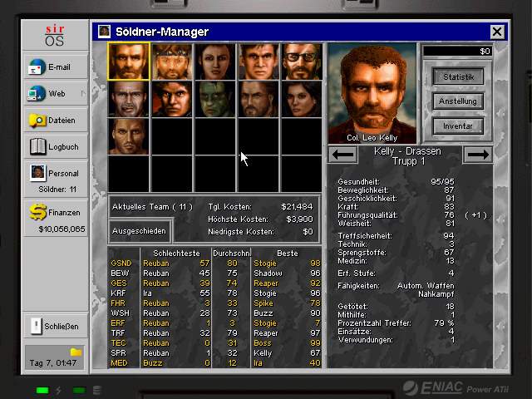The image size is (532, 399).
Task: Select third portrait in the top row
Action: [215, 62]
